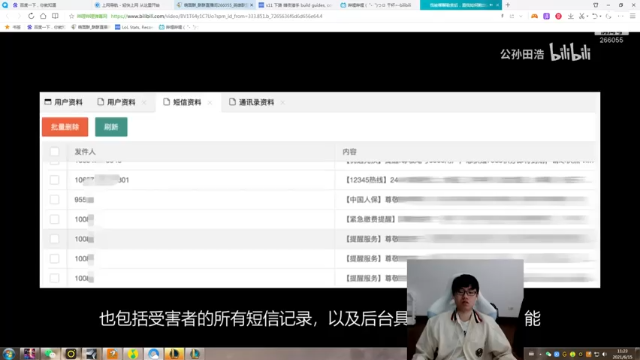Open the yellow camera app on taskbar
640x360 pixels.
[x=71, y=353]
